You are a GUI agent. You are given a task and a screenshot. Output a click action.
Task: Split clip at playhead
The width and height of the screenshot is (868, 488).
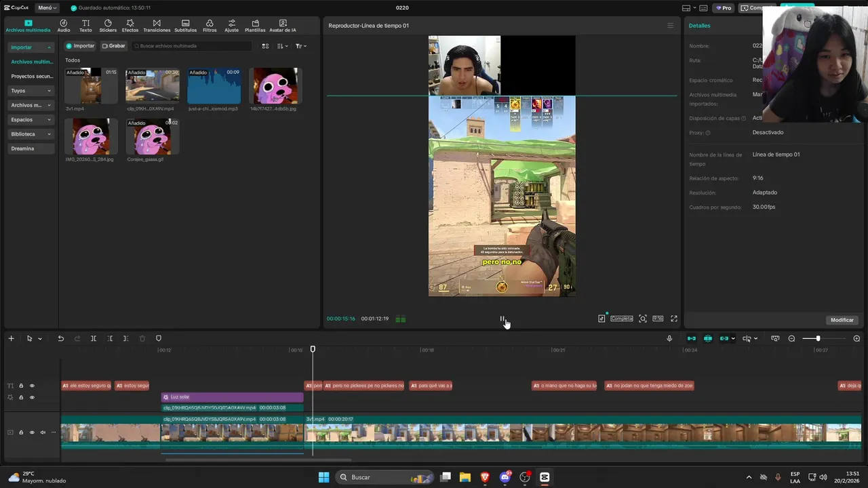click(94, 338)
